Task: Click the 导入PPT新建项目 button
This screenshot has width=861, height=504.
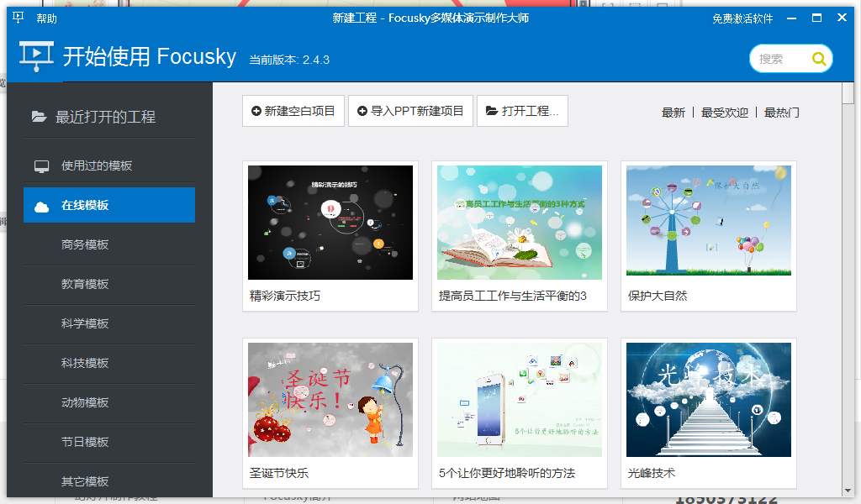Action: pos(410,111)
